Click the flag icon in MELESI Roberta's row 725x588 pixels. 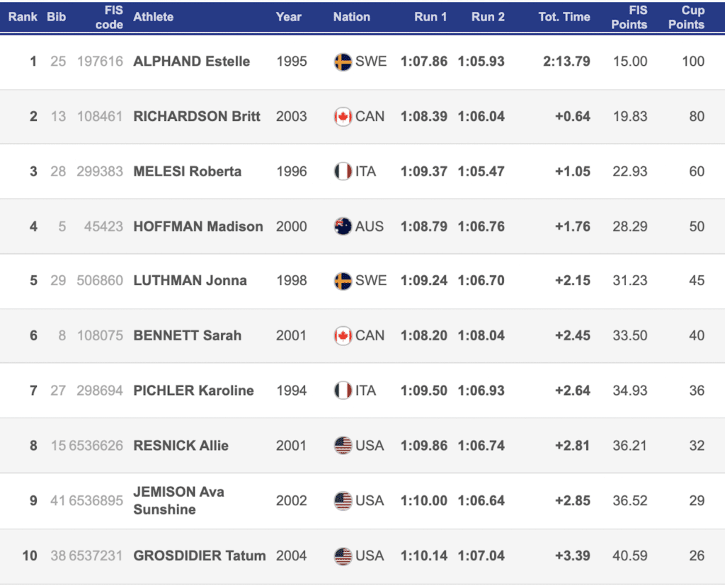(343, 171)
